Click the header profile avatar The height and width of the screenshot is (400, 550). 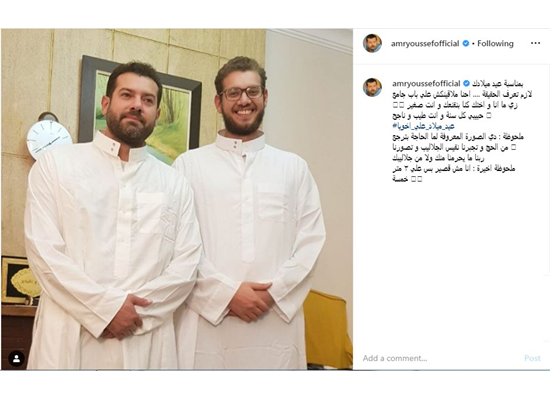[x=372, y=43]
